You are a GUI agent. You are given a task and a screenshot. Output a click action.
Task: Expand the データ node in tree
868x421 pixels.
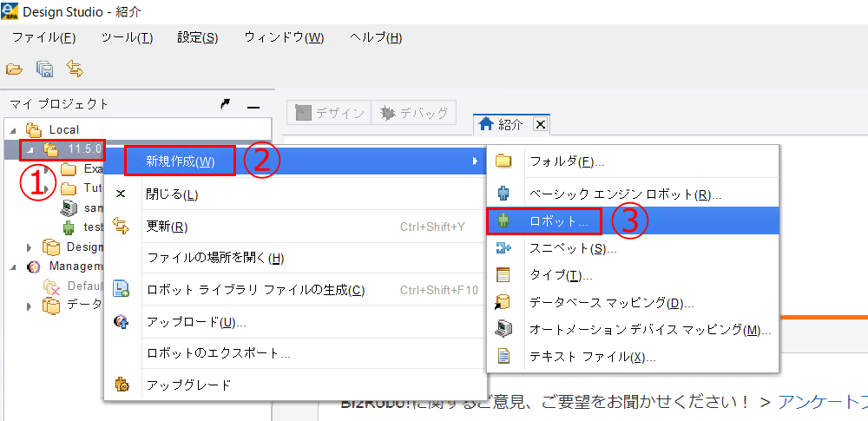(x=30, y=306)
